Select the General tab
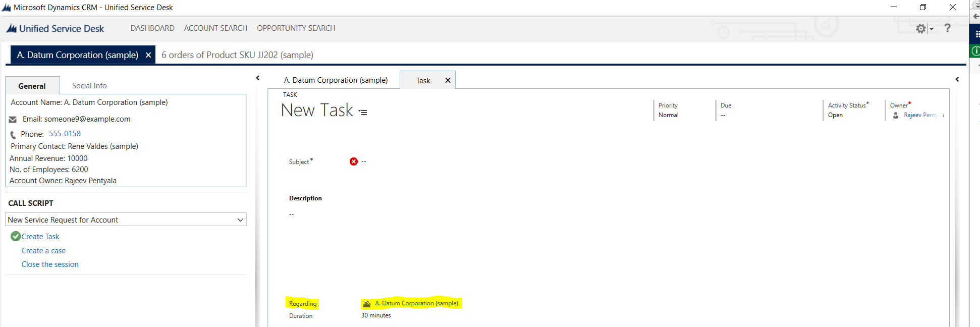980x327 pixels. pyautogui.click(x=32, y=86)
